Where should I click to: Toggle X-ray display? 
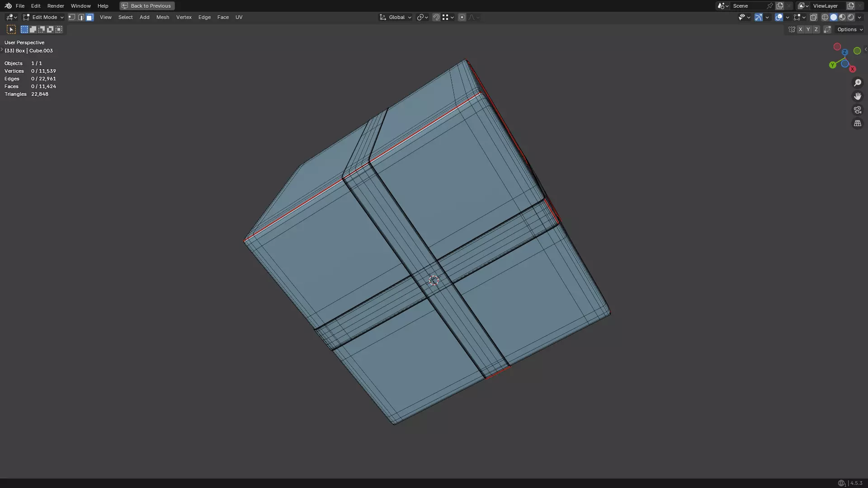pos(813,17)
